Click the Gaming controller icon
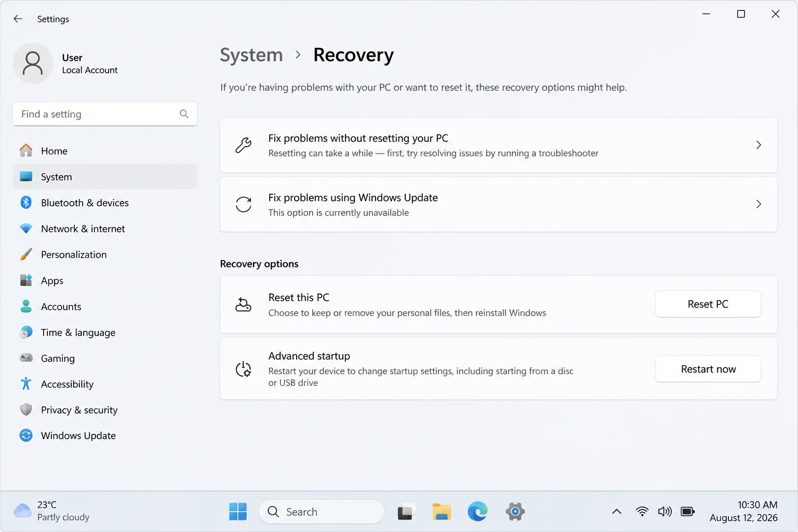798x532 pixels. (x=26, y=358)
